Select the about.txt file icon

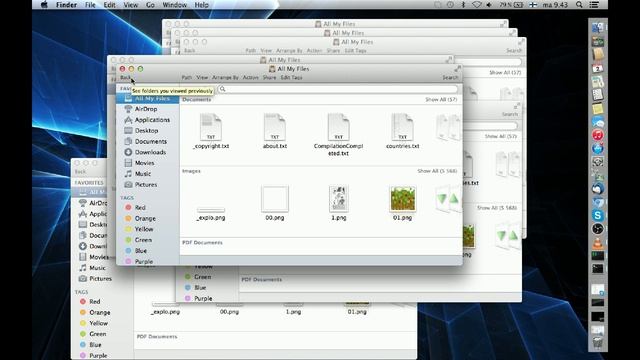tap(275, 127)
